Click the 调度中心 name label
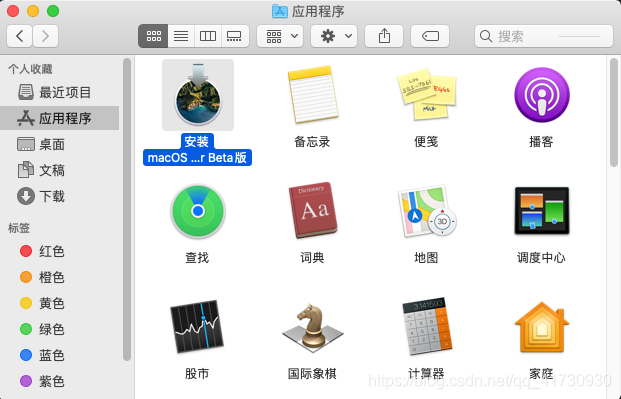 541,258
